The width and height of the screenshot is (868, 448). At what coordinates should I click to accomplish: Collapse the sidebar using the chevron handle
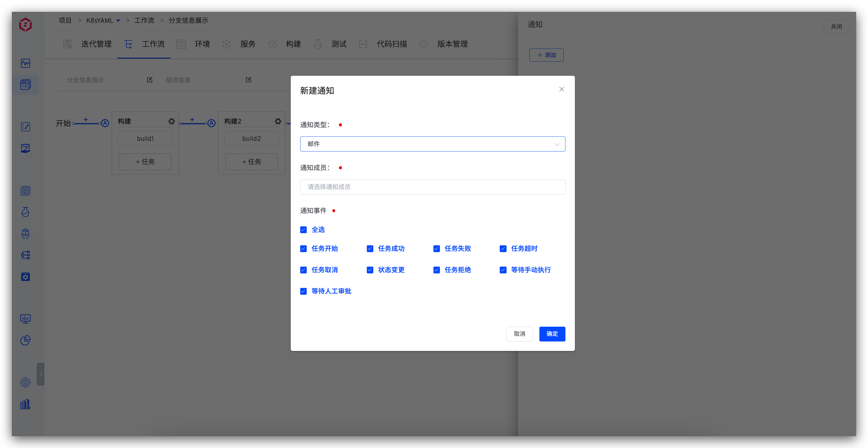click(x=41, y=374)
